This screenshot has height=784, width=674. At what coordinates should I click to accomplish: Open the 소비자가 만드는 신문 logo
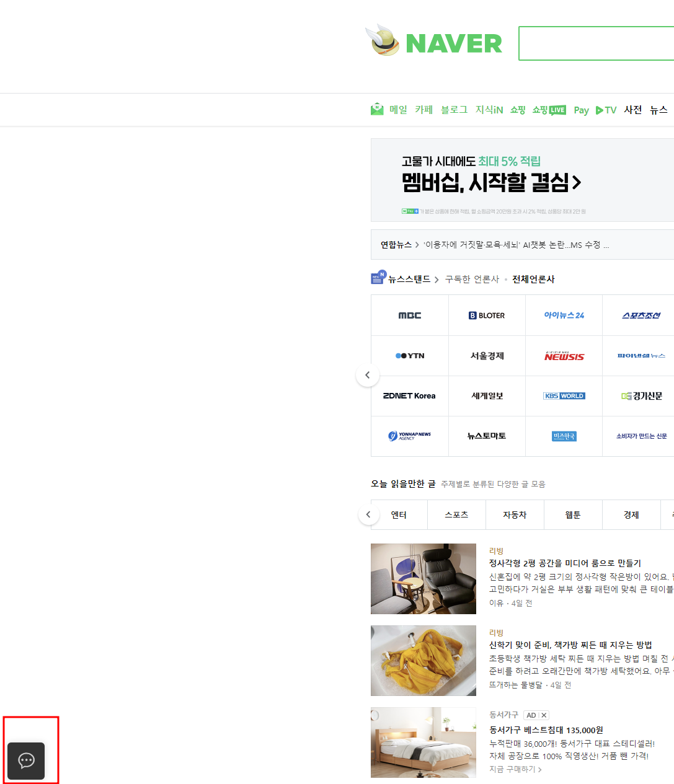point(641,436)
